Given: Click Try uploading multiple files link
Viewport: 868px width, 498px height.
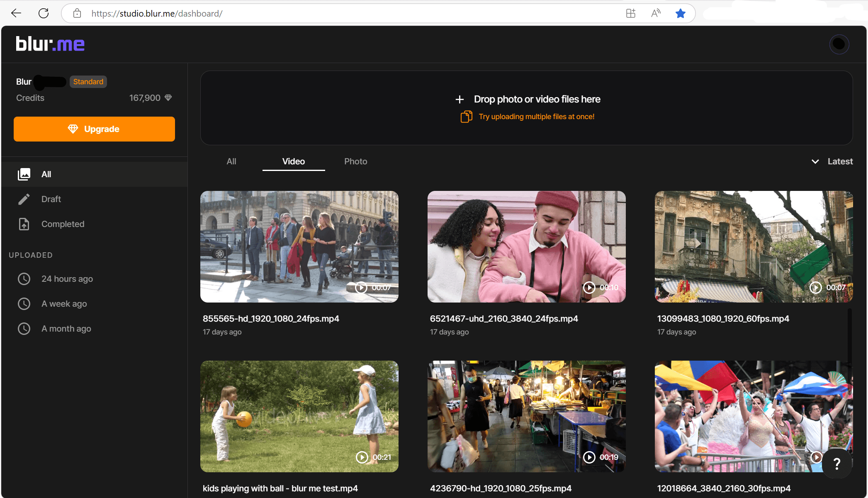Looking at the screenshot, I should click(536, 117).
